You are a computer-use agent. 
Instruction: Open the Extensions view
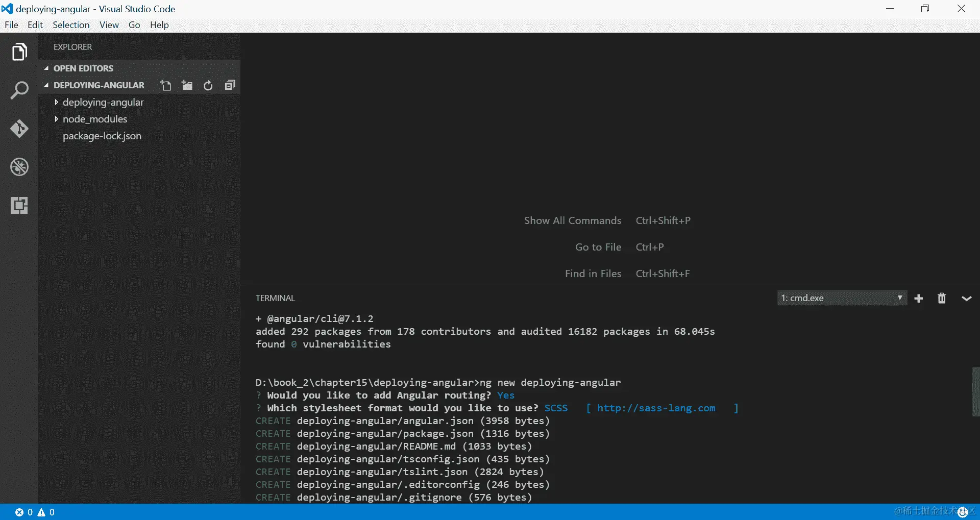[x=19, y=205]
